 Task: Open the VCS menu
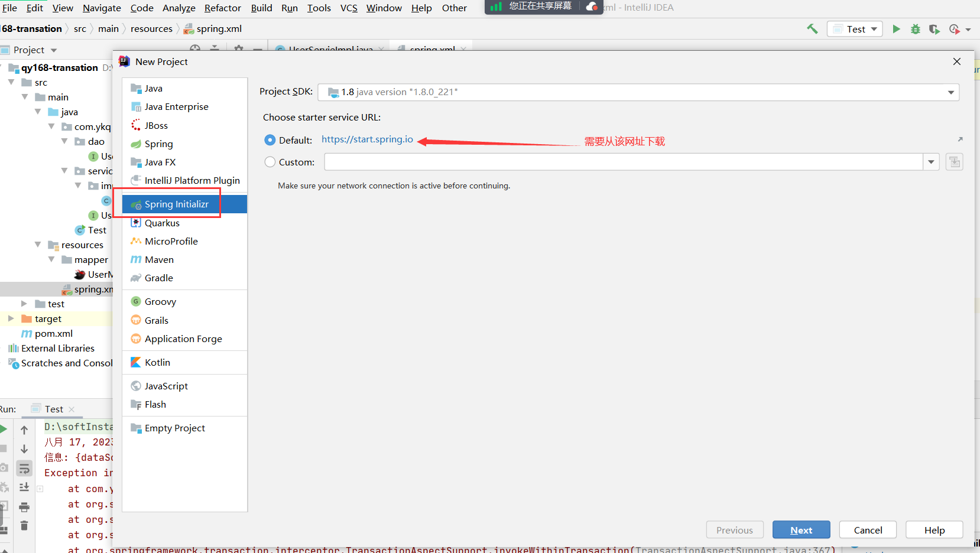(349, 8)
